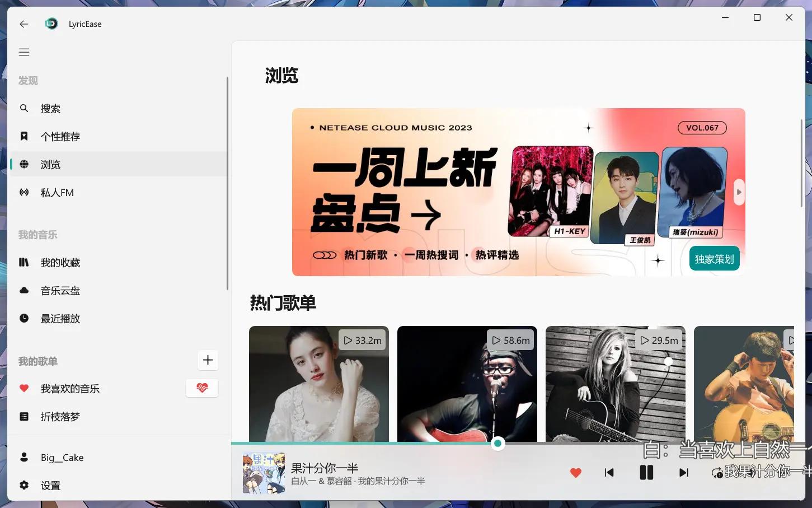Open Big_Cake user profile
The image size is (812, 508).
coord(62,458)
